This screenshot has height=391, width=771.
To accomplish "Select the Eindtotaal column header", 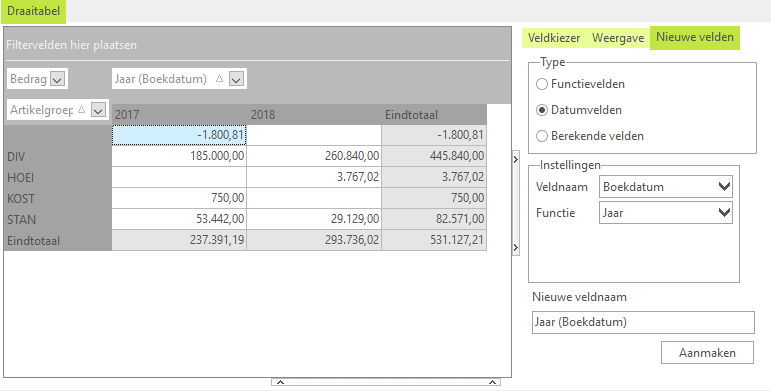I will click(434, 115).
